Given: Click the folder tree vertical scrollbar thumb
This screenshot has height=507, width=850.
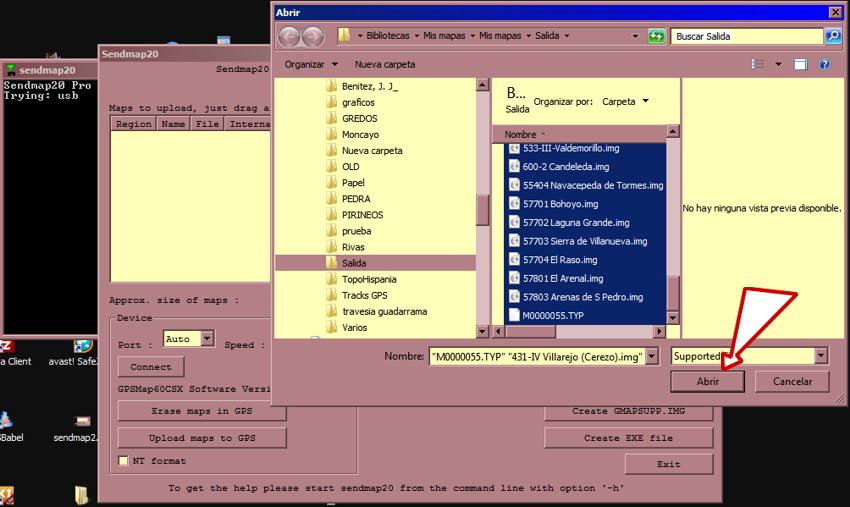Looking at the screenshot, I should click(x=482, y=210).
